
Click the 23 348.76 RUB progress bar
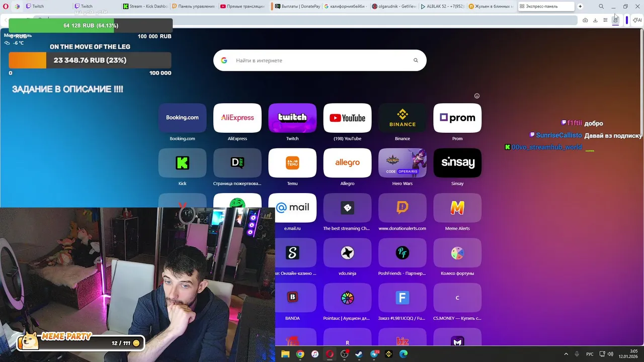pyautogui.click(x=90, y=60)
